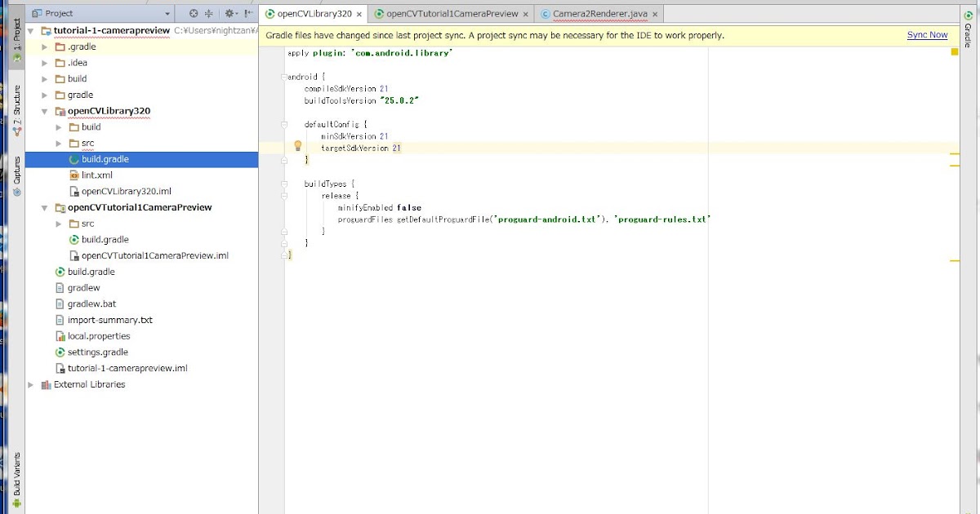Click the Sync Now link
The height and width of the screenshot is (514, 980).
point(926,35)
